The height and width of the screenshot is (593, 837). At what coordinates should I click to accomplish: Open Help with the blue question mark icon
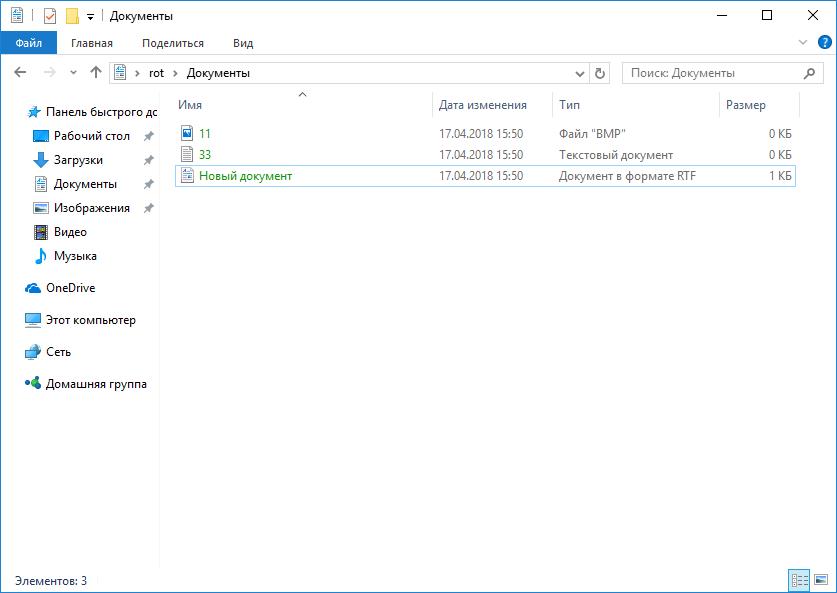(x=824, y=42)
